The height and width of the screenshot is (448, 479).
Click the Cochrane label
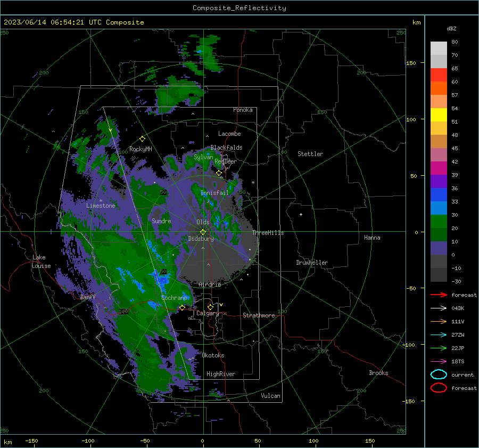(x=174, y=298)
